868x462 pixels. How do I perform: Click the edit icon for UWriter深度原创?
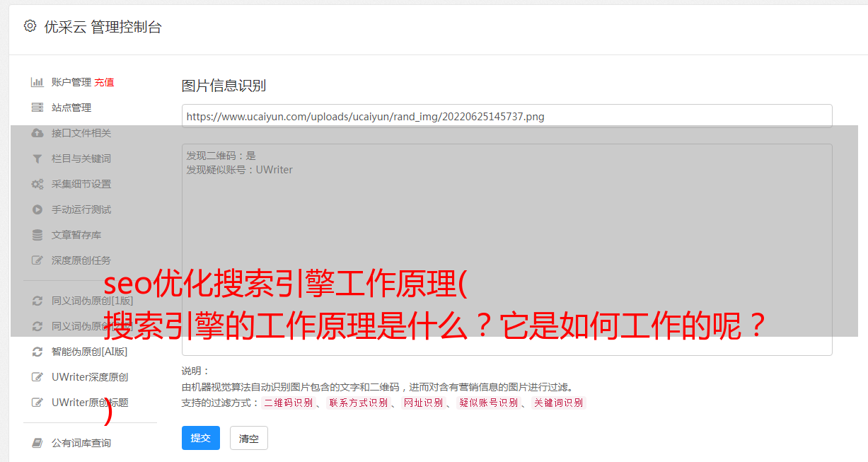(37, 377)
